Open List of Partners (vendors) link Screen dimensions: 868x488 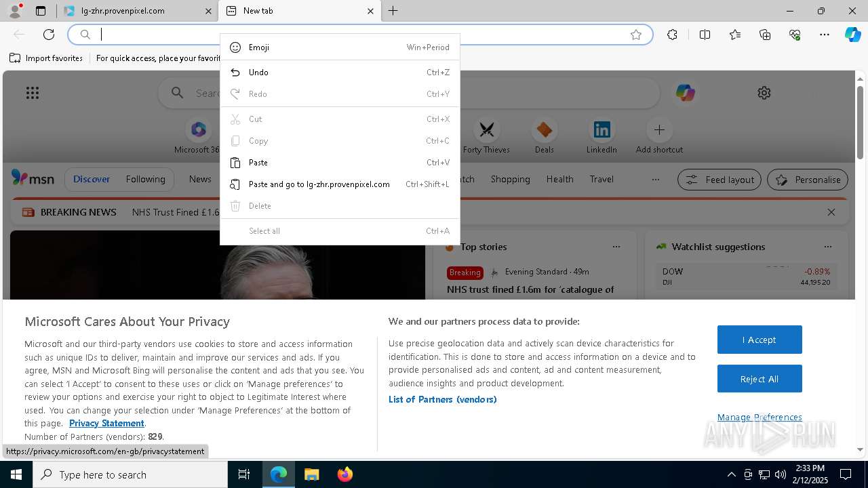pyautogui.click(x=442, y=399)
